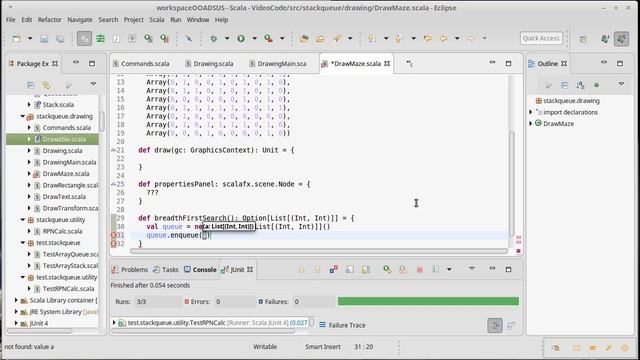Open JUnit view menu dropdown arrow
This screenshot has height=360, width=640.
tap(472, 269)
